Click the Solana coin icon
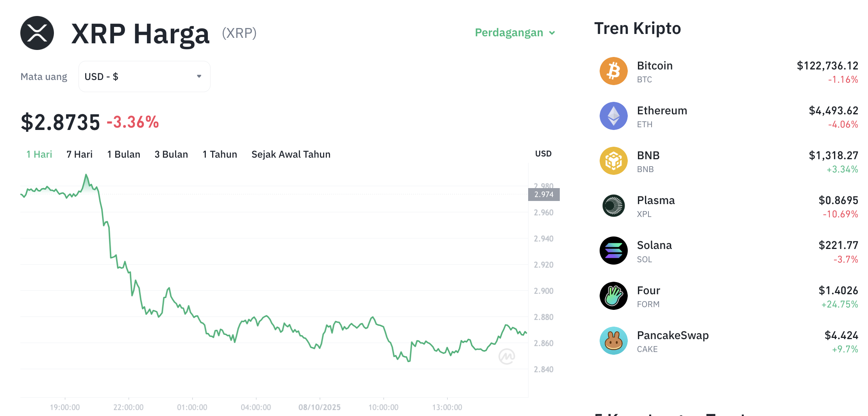 [613, 251]
